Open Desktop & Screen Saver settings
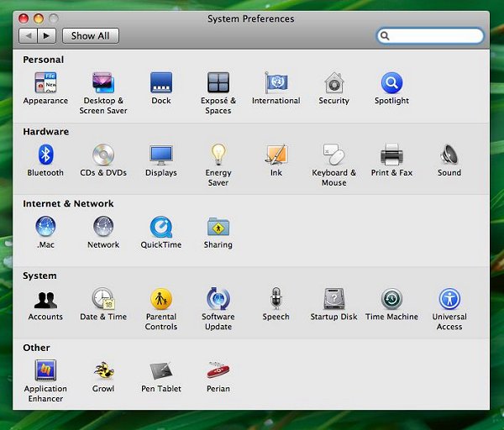 (102, 83)
